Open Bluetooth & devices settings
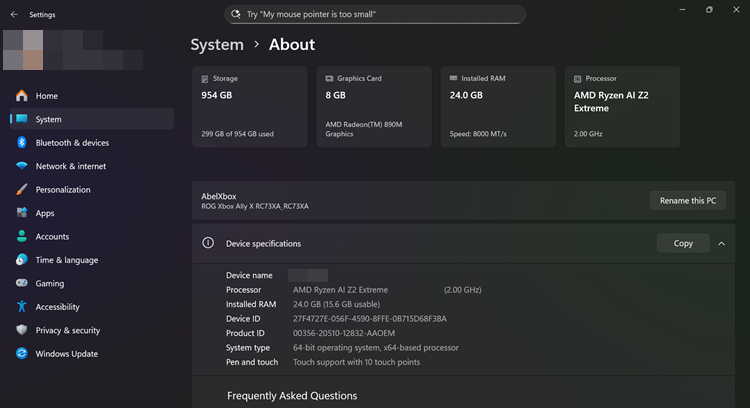Viewport: 750px width, 408px height. coord(91,143)
